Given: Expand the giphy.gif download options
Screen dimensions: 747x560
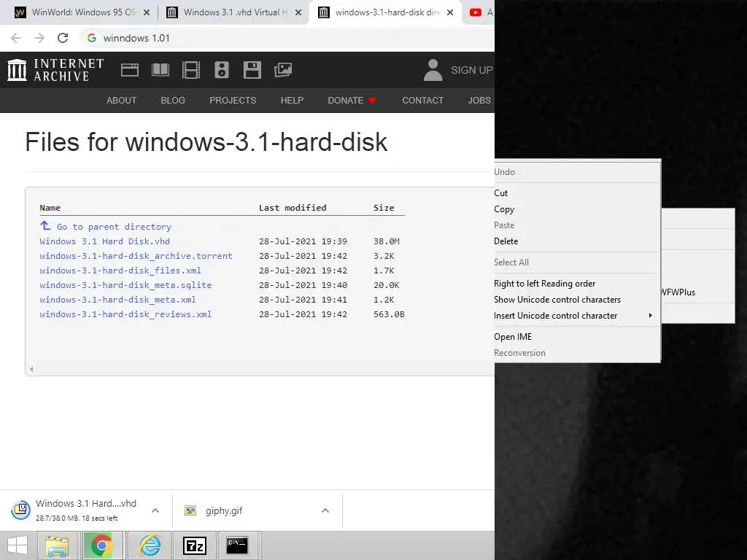Looking at the screenshot, I should click(325, 510).
